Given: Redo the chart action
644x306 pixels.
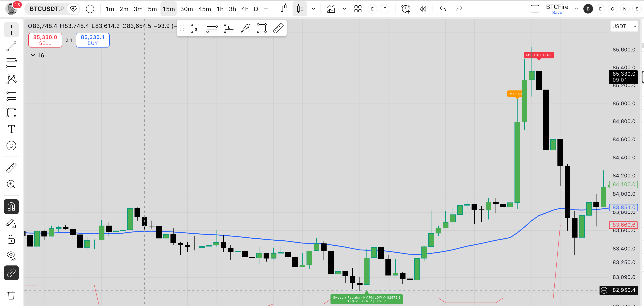Looking at the screenshot, I should tap(459, 9).
